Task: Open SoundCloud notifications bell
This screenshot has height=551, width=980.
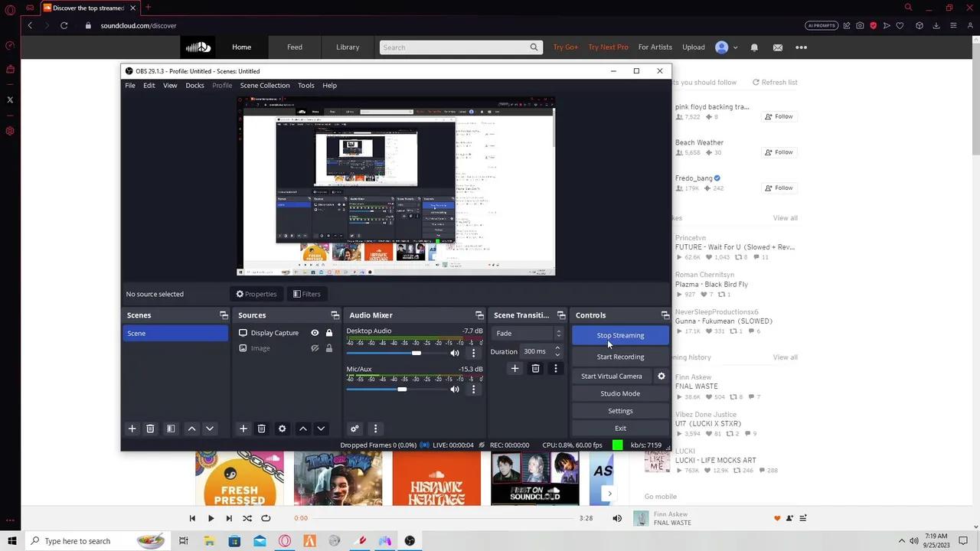Action: point(754,47)
